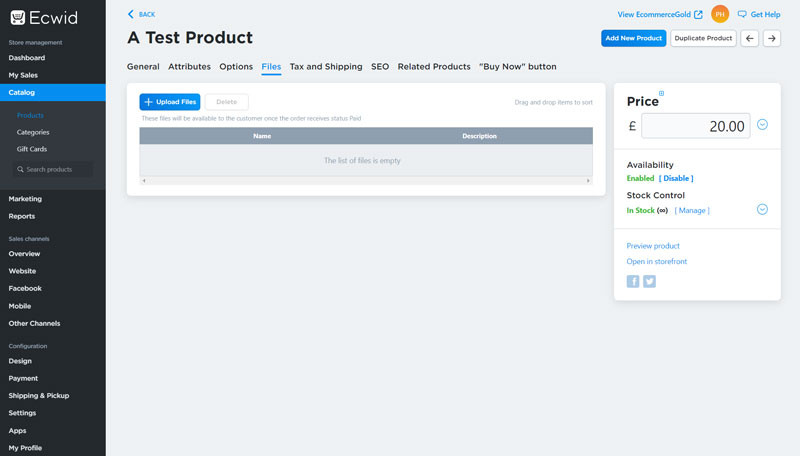This screenshot has height=456, width=800.
Task: Click the Preview product link
Action: 653,246
